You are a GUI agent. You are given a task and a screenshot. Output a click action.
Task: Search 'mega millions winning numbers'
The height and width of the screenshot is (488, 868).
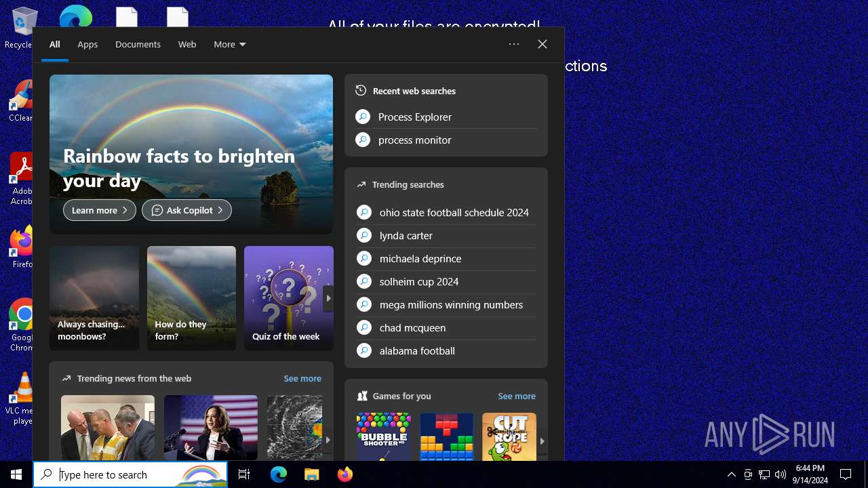click(x=446, y=304)
